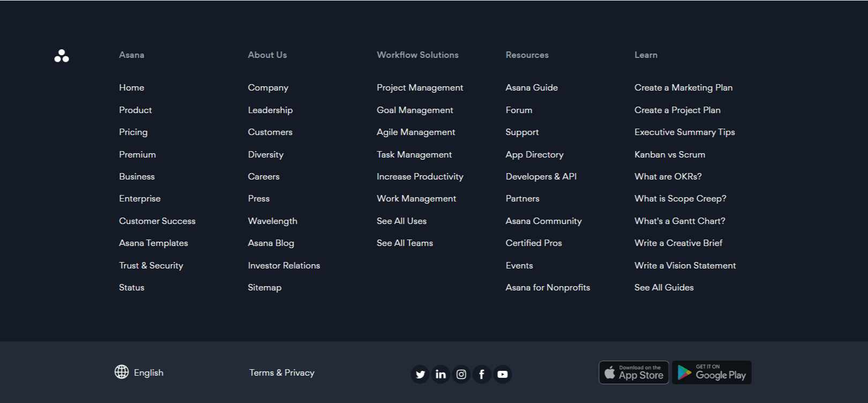
Task: Click See All Teams link
Action: point(405,243)
